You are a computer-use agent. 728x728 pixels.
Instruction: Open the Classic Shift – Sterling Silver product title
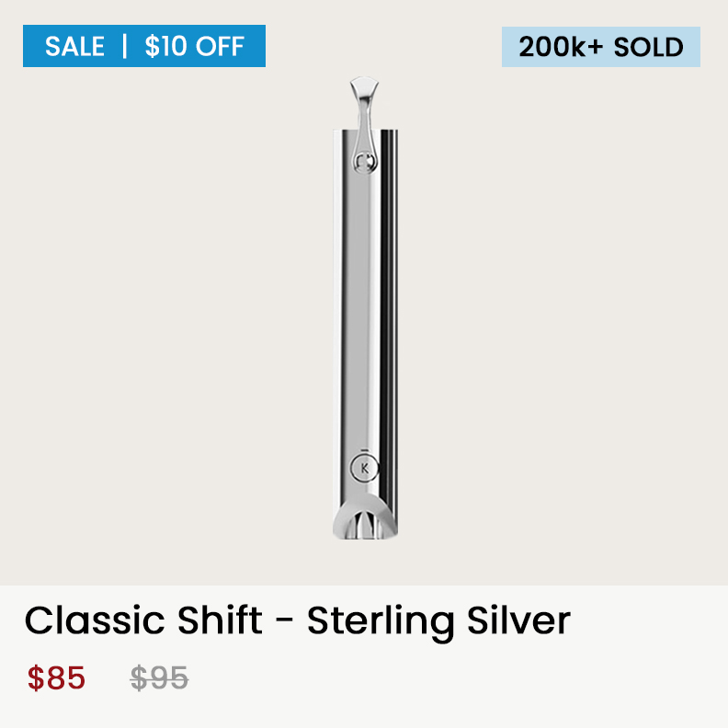[297, 620]
